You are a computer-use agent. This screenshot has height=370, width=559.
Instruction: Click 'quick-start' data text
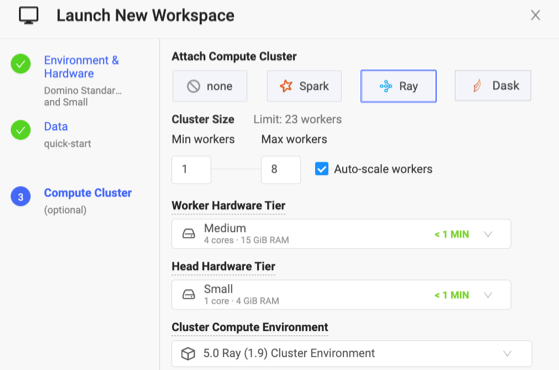pyautogui.click(x=67, y=144)
